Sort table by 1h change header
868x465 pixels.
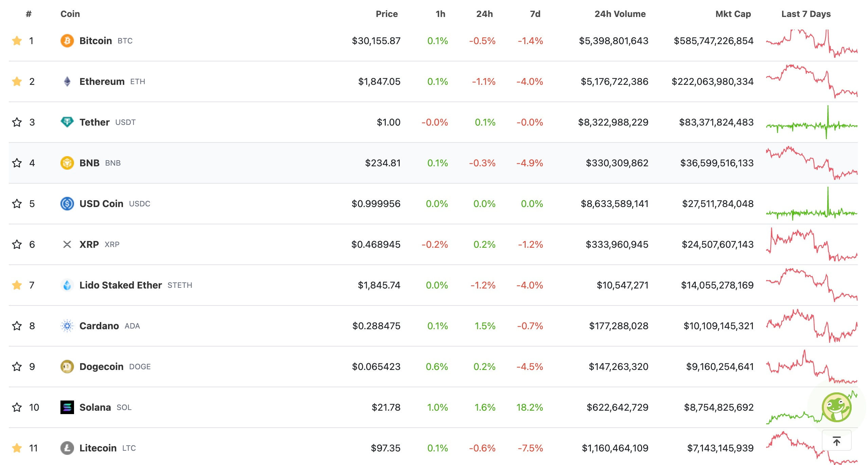[x=440, y=14]
